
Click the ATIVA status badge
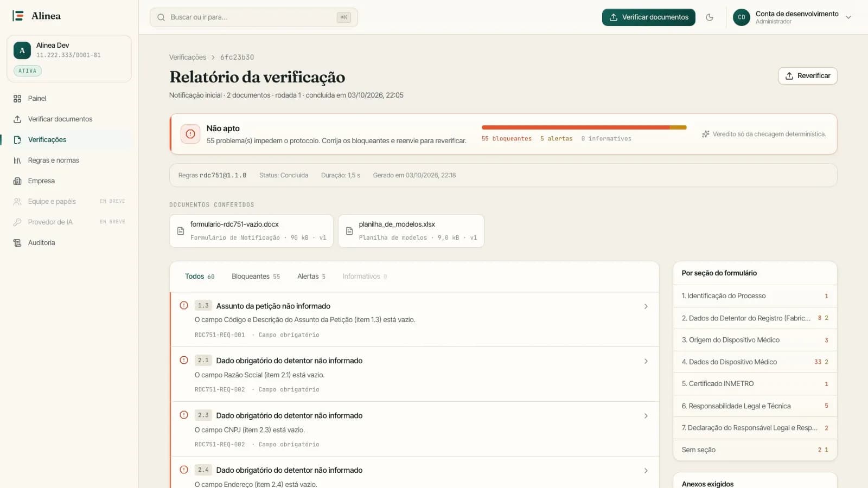(x=28, y=71)
